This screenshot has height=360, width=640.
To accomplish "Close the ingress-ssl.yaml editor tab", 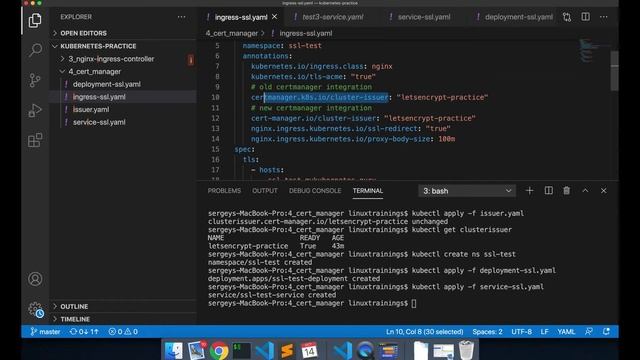I will (x=275, y=17).
